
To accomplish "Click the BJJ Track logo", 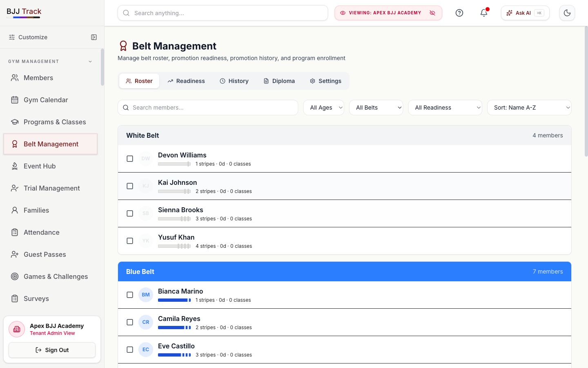I will pos(24,12).
